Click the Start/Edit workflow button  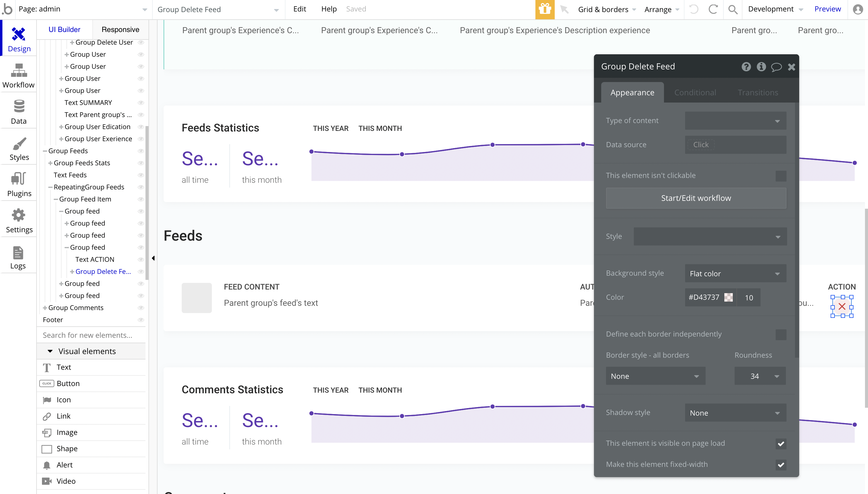click(696, 198)
